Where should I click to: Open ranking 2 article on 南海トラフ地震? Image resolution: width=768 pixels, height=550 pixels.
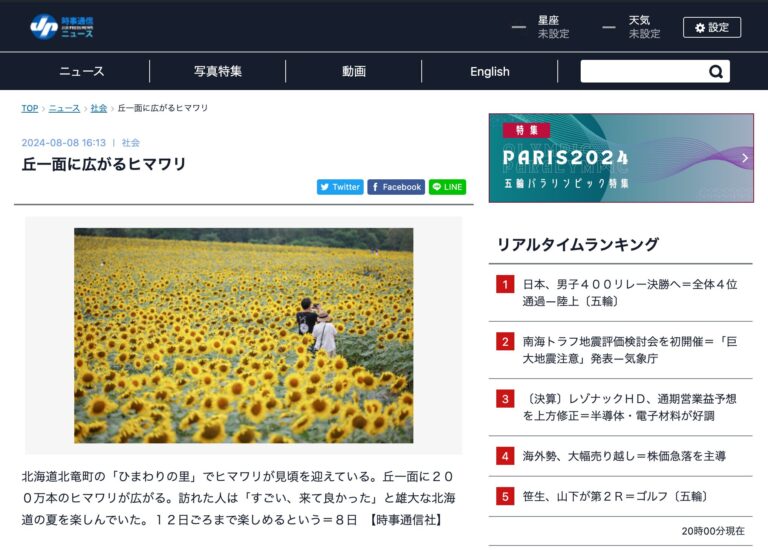(629, 349)
